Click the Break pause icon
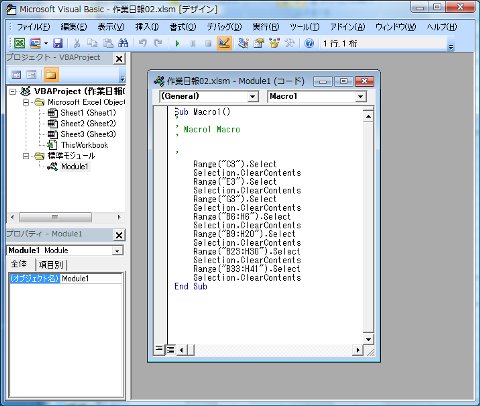The height and width of the screenshot is (406, 480). [193, 43]
